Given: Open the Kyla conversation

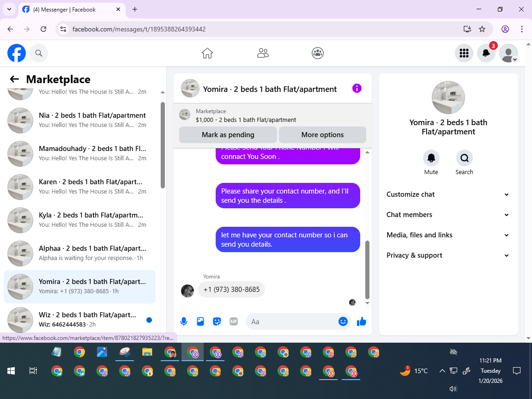Looking at the screenshot, I should point(80,220).
